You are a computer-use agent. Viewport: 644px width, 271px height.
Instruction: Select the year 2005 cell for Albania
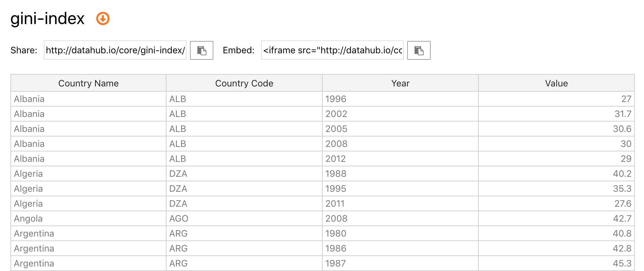400,129
